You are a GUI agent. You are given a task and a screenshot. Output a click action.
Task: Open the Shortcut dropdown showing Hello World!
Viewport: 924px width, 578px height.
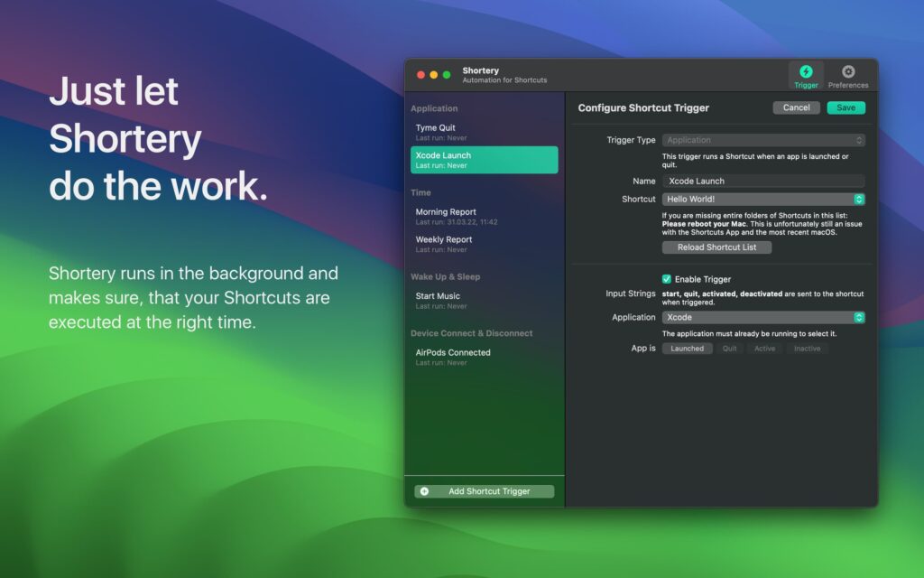(763, 199)
